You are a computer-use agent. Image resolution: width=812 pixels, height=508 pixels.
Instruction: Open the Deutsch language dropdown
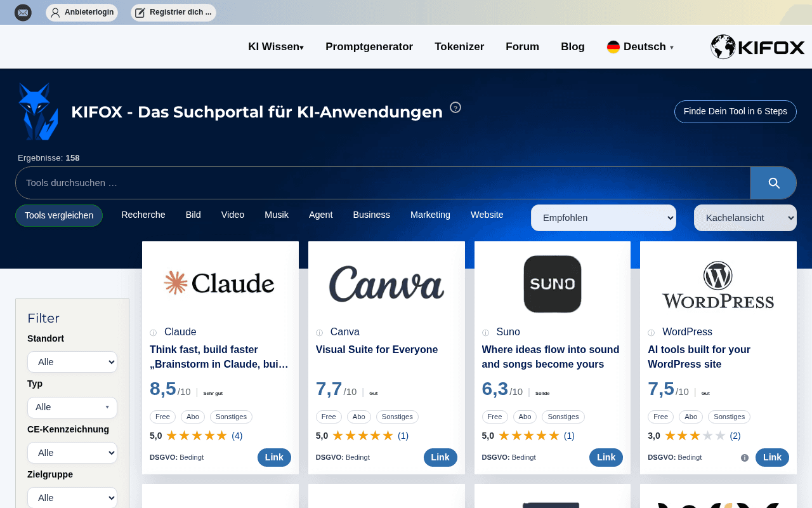coord(641,47)
